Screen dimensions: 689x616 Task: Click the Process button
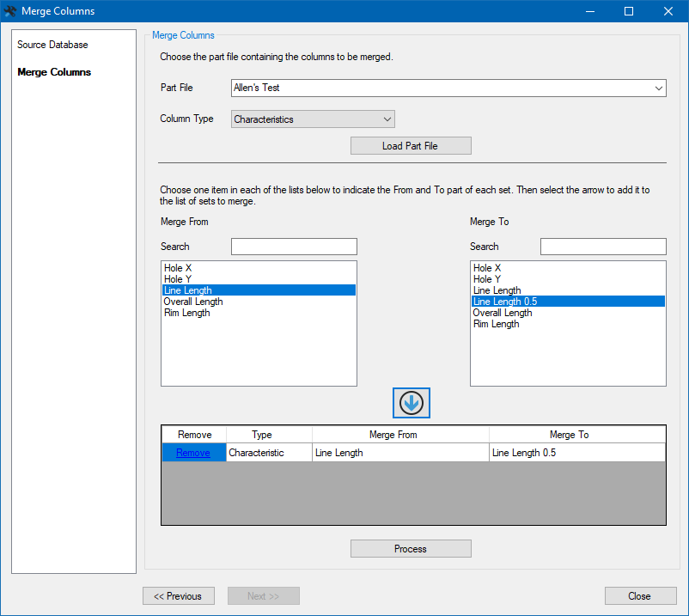click(411, 548)
